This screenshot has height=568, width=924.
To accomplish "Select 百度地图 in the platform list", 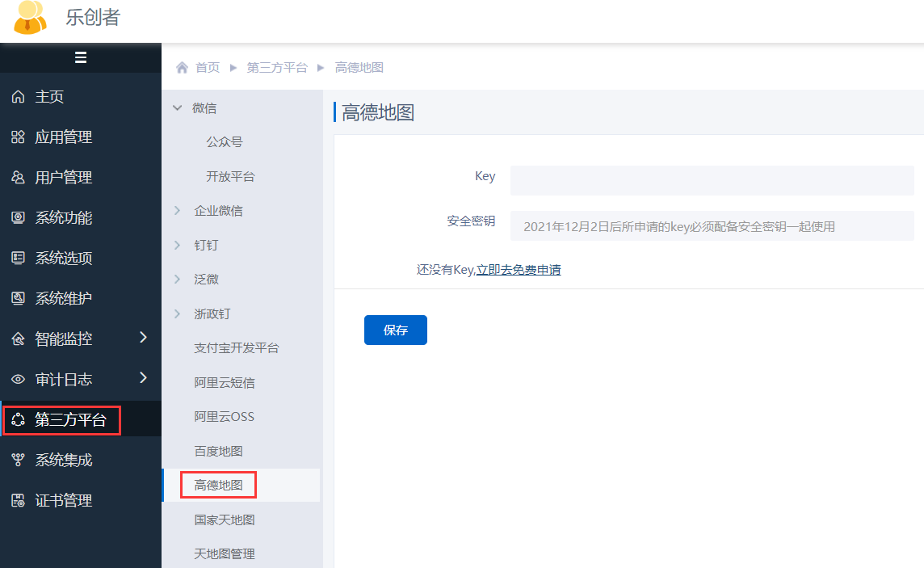I will coord(218,451).
